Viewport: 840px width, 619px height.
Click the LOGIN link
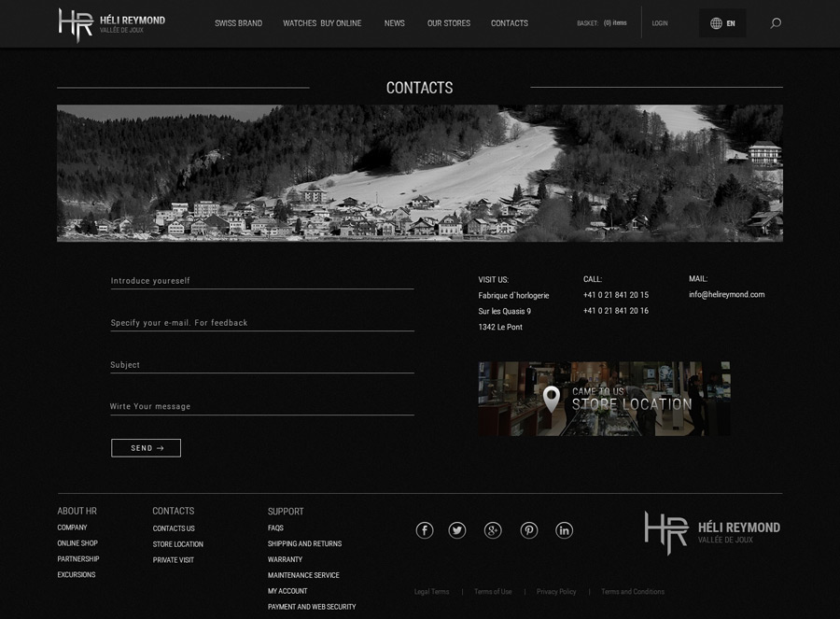660,22
